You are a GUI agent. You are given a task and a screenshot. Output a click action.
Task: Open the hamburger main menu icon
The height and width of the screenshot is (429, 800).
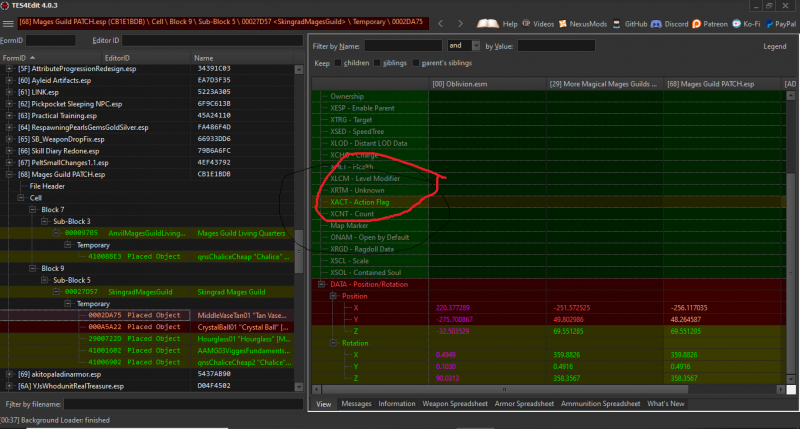(8, 23)
